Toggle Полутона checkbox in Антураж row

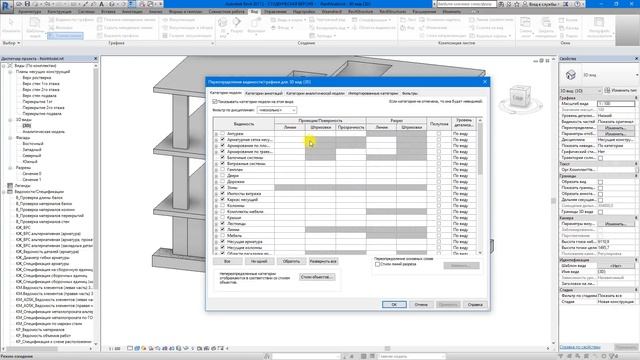pyautogui.click(x=439, y=133)
